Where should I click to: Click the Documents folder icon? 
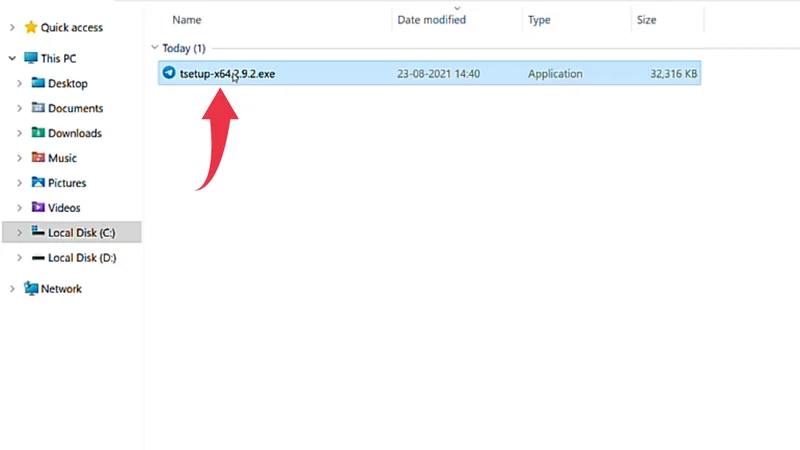[38, 108]
